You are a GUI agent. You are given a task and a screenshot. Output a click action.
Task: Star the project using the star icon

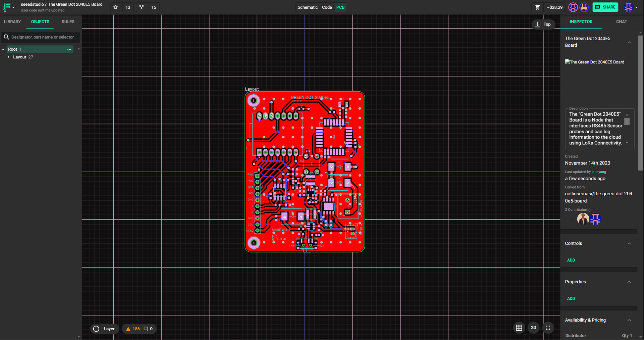tap(115, 7)
